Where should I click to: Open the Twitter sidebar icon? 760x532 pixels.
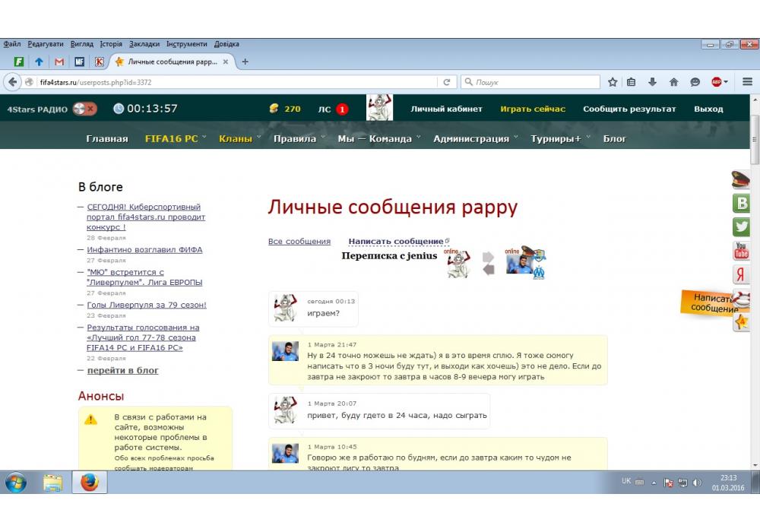(741, 226)
